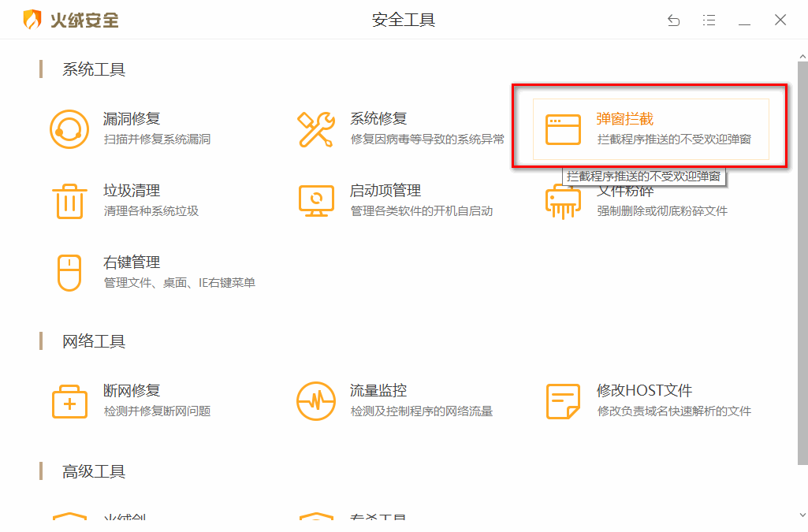Click description 修复因病毒等导致的系统异常
The width and height of the screenshot is (808, 532).
(x=427, y=139)
